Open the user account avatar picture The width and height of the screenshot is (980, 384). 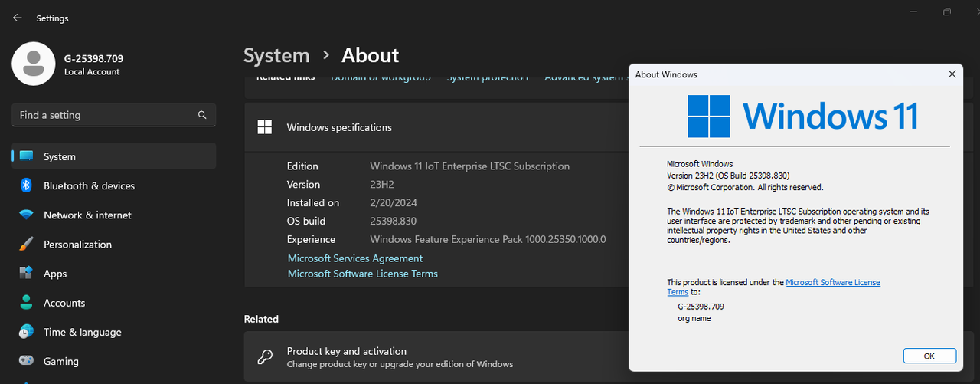coord(33,64)
